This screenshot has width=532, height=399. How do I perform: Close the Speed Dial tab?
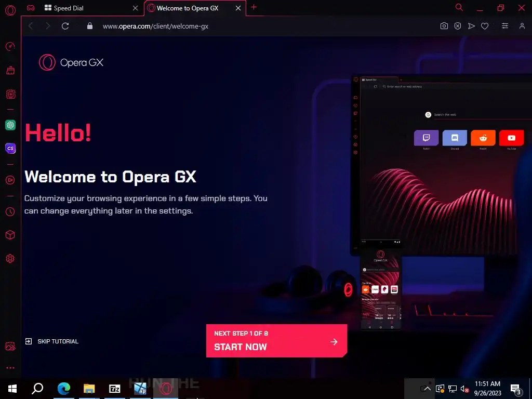coord(136,8)
